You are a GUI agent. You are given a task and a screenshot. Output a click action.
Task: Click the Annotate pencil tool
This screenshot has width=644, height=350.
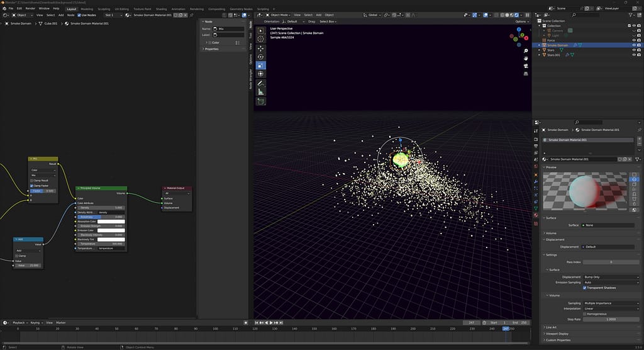point(261,83)
